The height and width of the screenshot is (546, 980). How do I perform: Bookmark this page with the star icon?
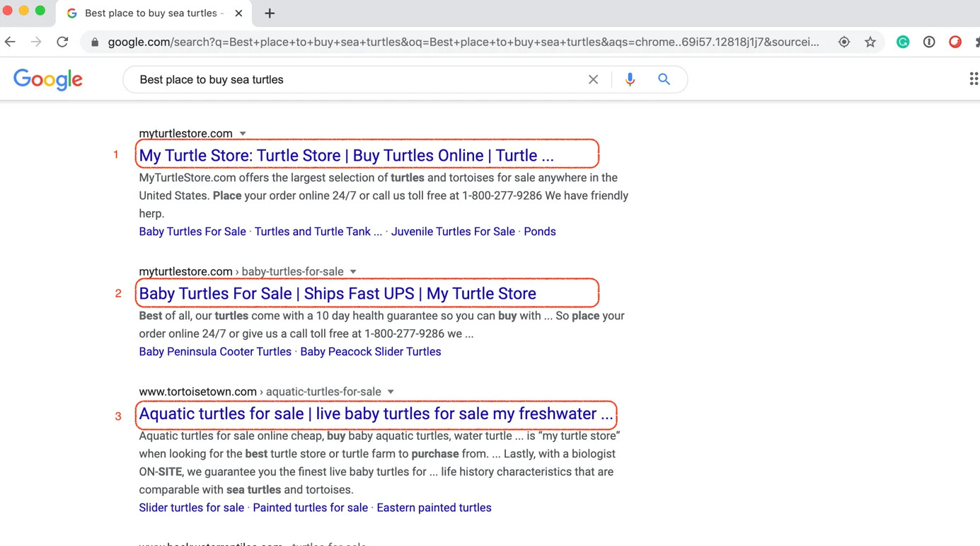tap(870, 42)
